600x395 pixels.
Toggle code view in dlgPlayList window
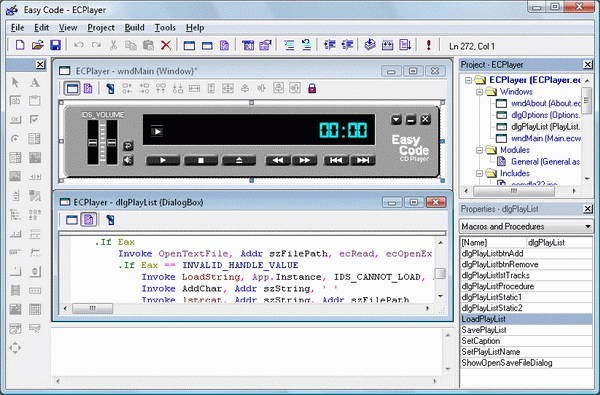point(89,220)
